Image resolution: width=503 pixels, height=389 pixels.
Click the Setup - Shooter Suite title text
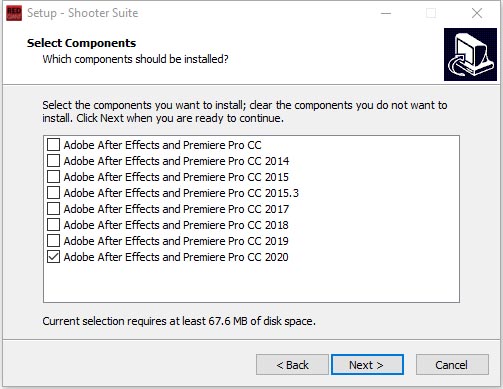(82, 13)
